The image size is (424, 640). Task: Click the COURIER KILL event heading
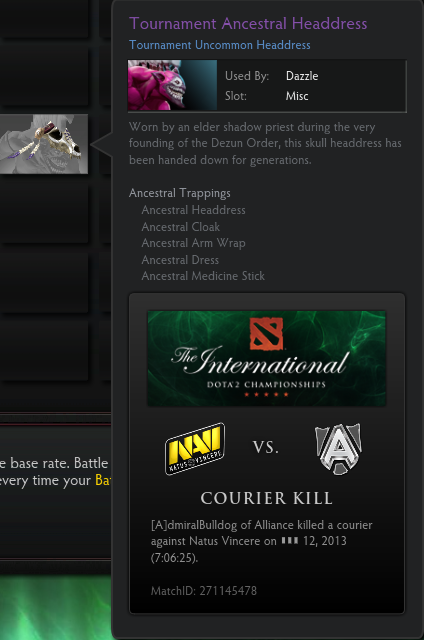(266, 498)
